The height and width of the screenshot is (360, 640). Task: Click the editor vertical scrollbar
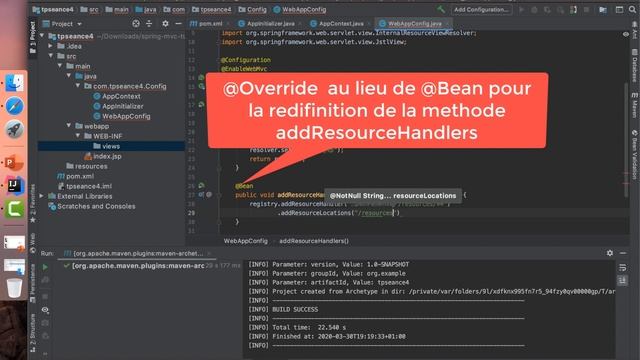626,141
